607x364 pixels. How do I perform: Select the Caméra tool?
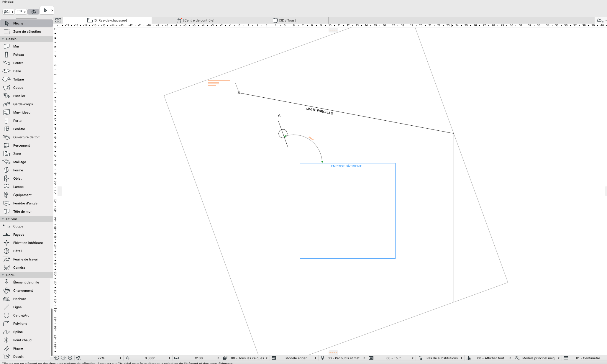[x=27, y=268]
